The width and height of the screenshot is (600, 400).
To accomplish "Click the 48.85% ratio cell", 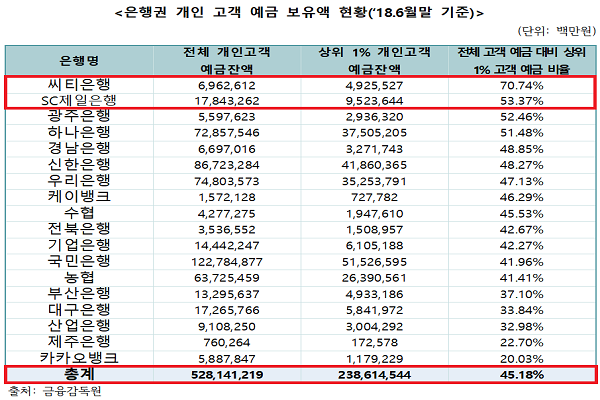I will pyautogui.click(x=522, y=149).
